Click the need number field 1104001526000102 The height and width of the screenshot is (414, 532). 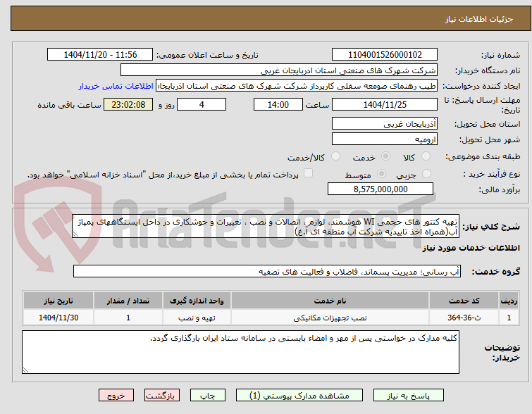[385, 55]
